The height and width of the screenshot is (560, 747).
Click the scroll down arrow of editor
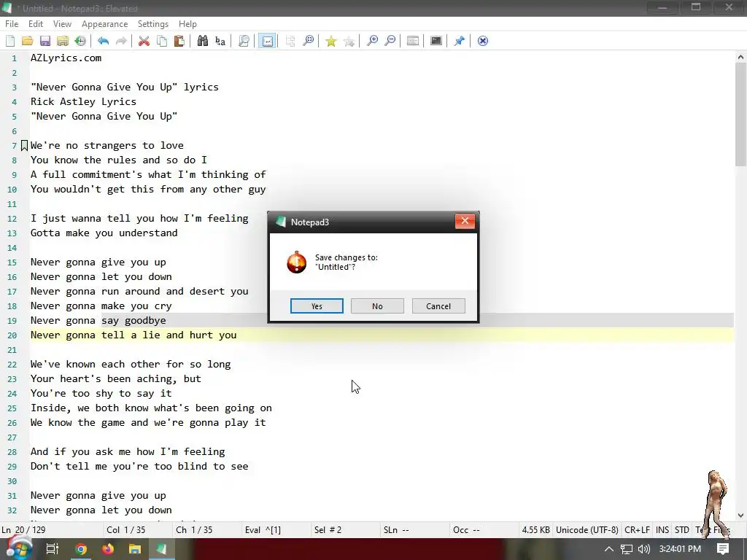[x=740, y=516]
